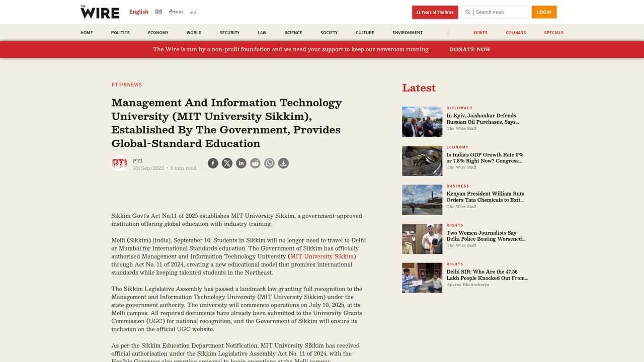
Task: Switch language to Urdu
Action: [193, 12]
